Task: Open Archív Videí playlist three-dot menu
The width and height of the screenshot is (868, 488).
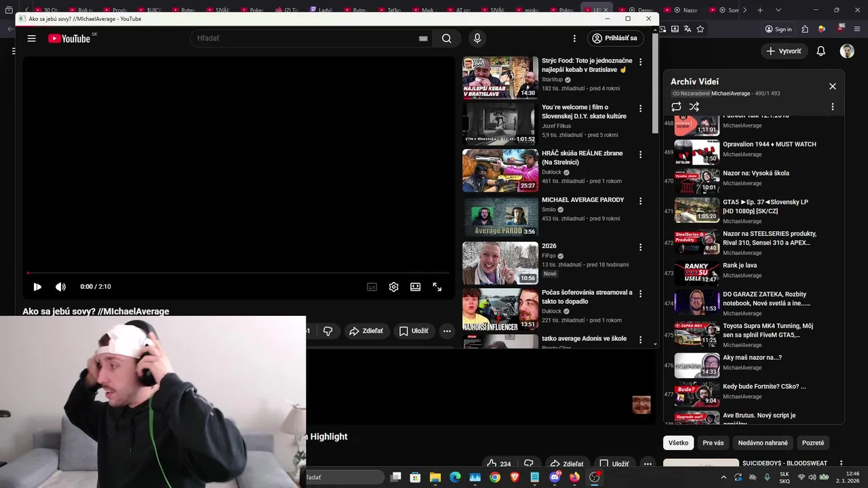Action: coord(833,106)
